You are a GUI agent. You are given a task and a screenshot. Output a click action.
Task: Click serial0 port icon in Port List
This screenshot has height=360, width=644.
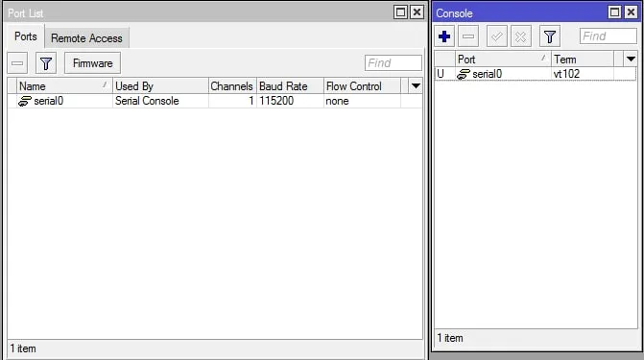(25, 101)
